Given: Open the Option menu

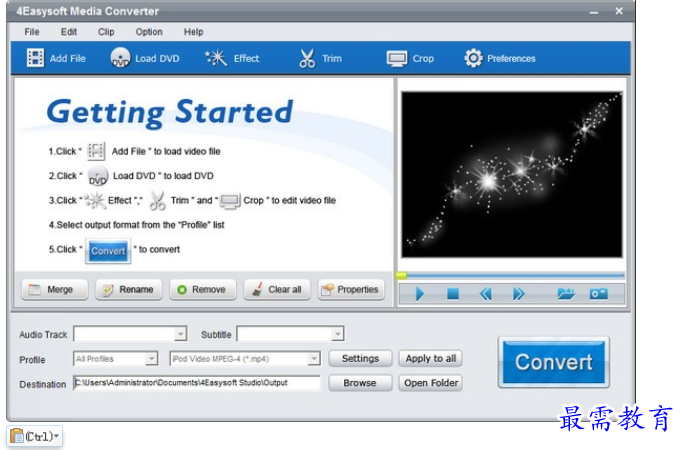Looking at the screenshot, I should click(149, 32).
